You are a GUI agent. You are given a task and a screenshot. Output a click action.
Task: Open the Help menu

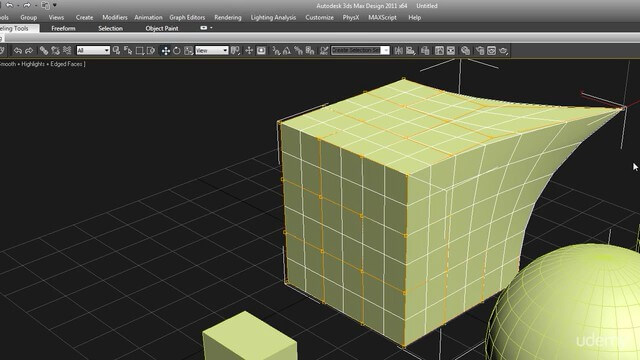point(414,18)
